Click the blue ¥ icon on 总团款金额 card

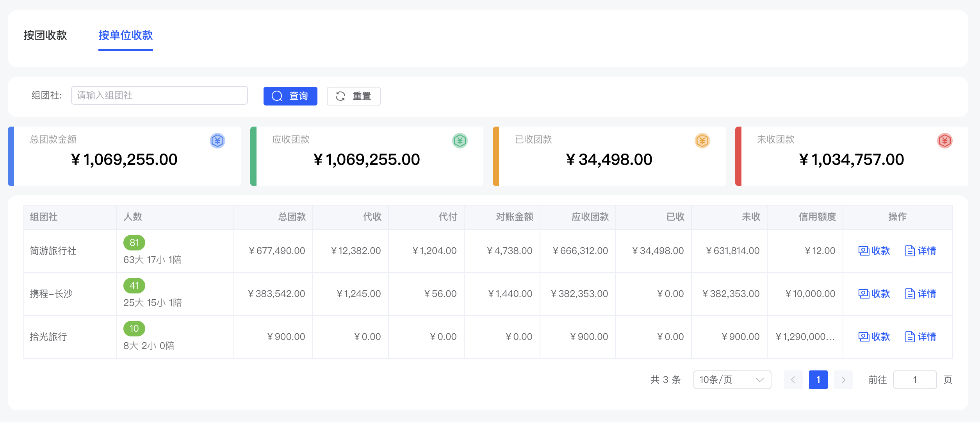coord(218,141)
